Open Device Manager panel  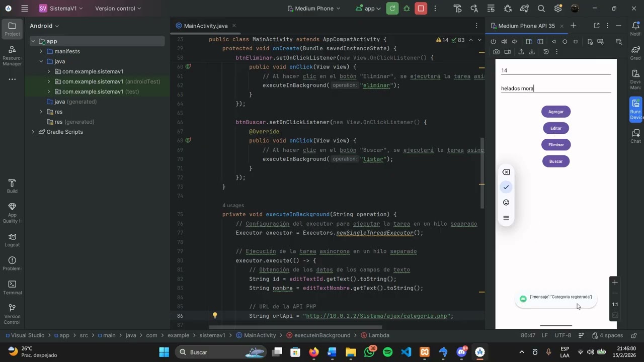click(635, 80)
